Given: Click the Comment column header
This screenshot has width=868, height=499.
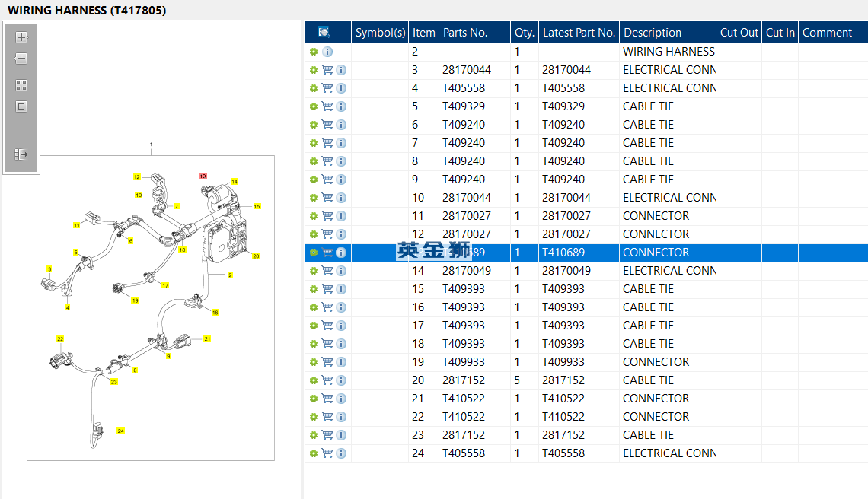Looking at the screenshot, I should pos(833,32).
